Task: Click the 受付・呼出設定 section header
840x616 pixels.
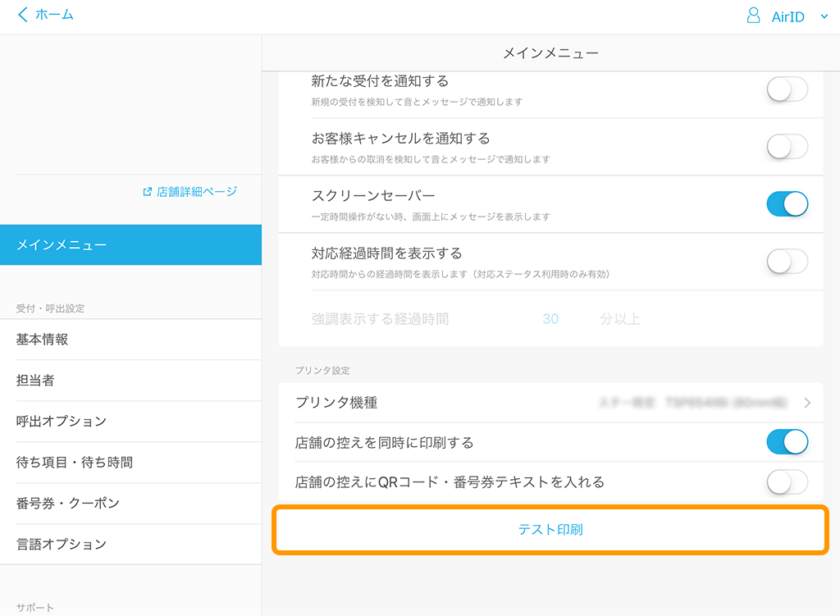Action: [50, 308]
